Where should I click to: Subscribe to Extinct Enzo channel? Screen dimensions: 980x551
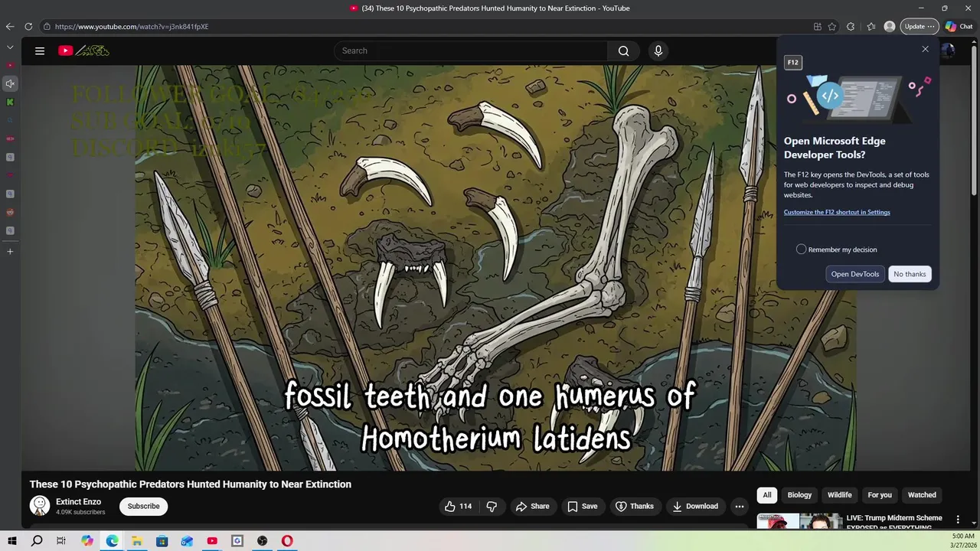[x=143, y=507]
